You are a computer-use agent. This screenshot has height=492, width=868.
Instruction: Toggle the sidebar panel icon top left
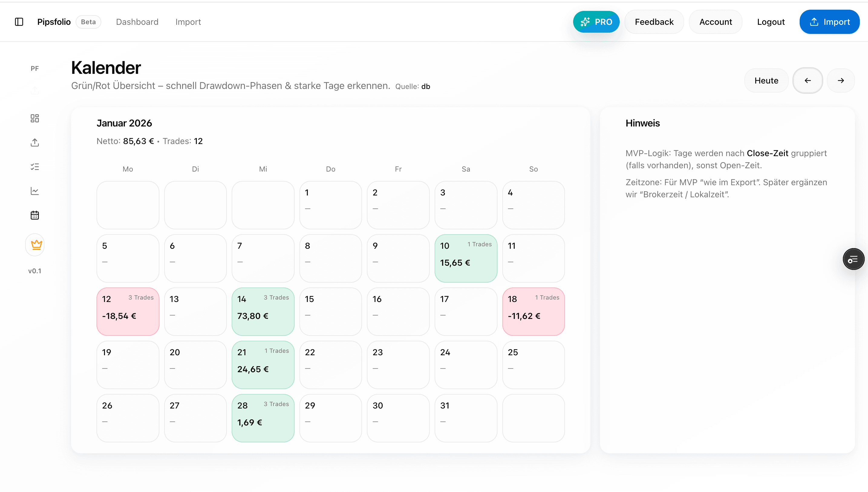coord(19,21)
